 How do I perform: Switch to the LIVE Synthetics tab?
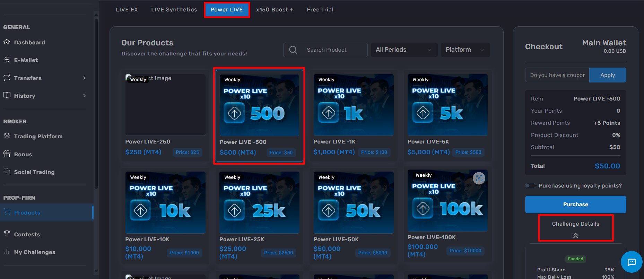[x=174, y=10]
